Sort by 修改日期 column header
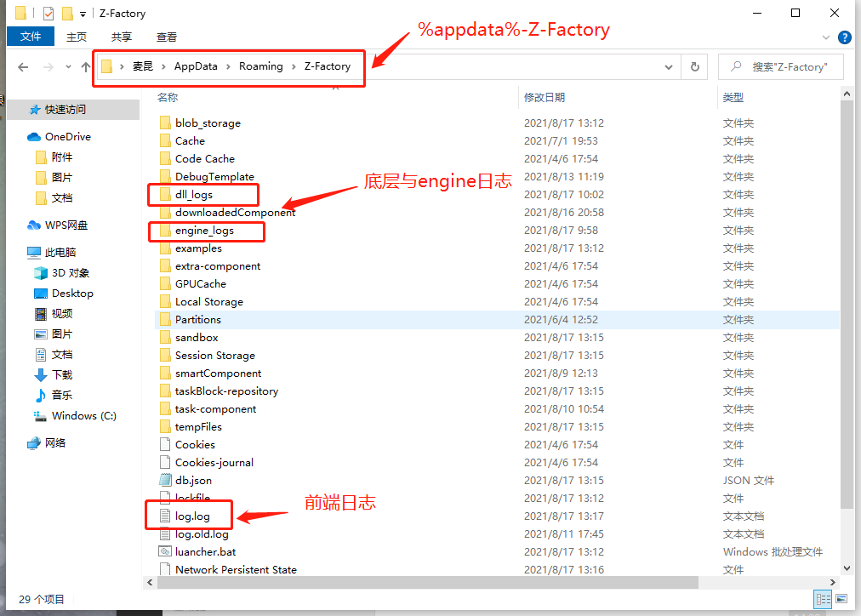Screen dimensions: 861x616 [545, 97]
